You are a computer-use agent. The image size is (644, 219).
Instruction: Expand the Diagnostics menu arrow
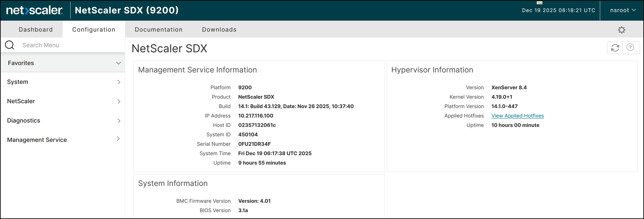point(119,121)
